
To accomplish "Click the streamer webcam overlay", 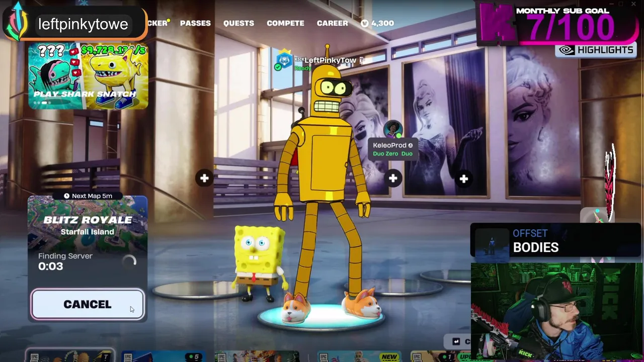I will [556, 312].
